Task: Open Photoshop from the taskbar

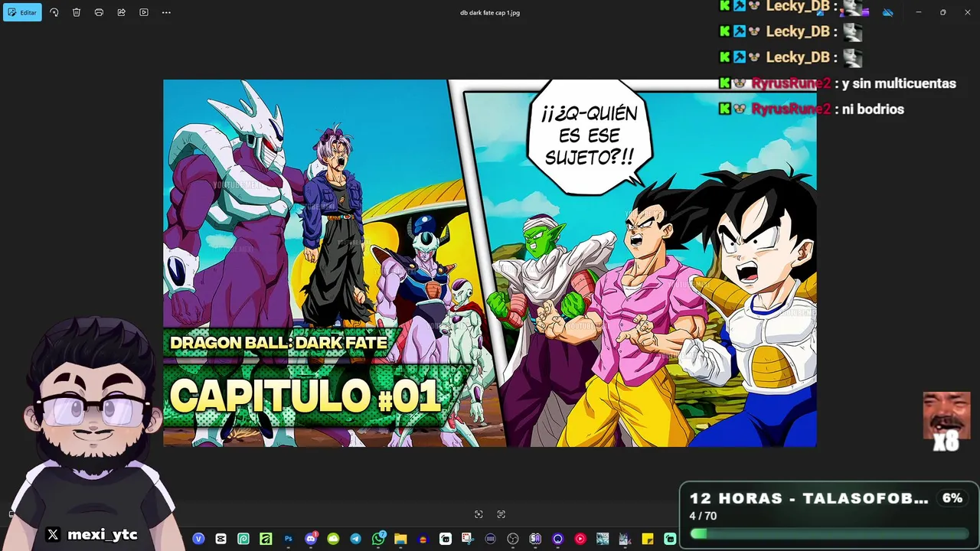Action: tap(288, 539)
